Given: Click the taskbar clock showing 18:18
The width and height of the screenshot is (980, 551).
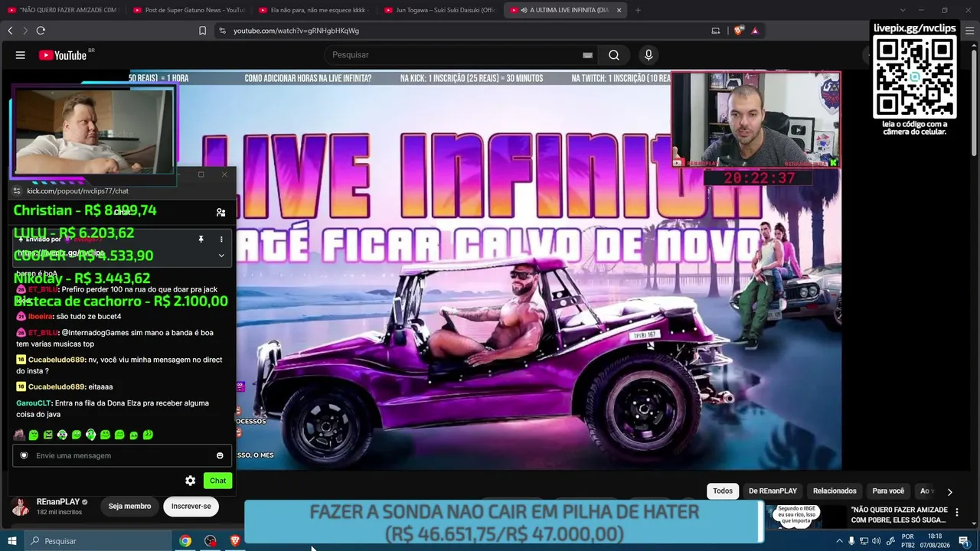Looking at the screenshot, I should [935, 541].
